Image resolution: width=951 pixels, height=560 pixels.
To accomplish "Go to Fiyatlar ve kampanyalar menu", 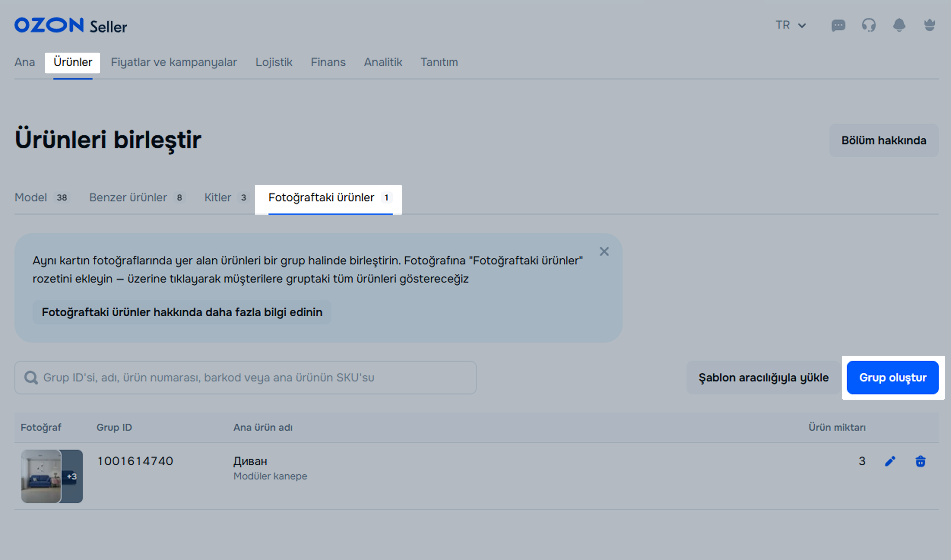I will pos(174,62).
